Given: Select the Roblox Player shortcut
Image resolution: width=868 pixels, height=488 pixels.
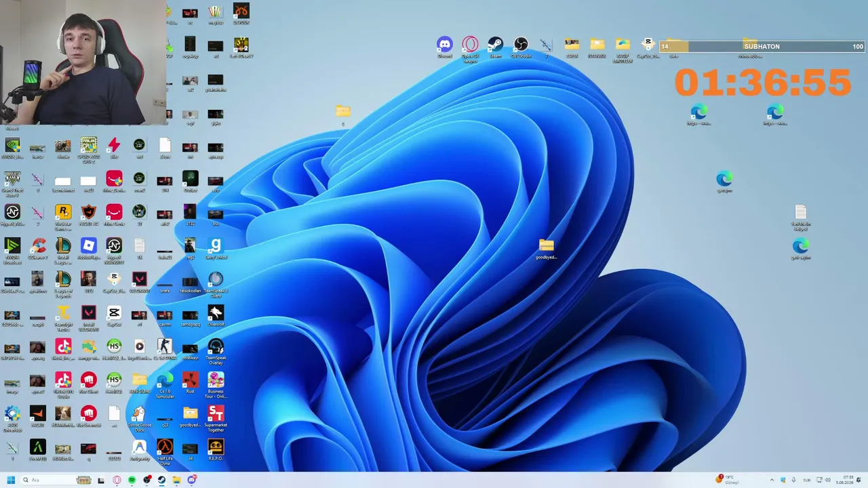Looking at the screenshot, I should [88, 249].
